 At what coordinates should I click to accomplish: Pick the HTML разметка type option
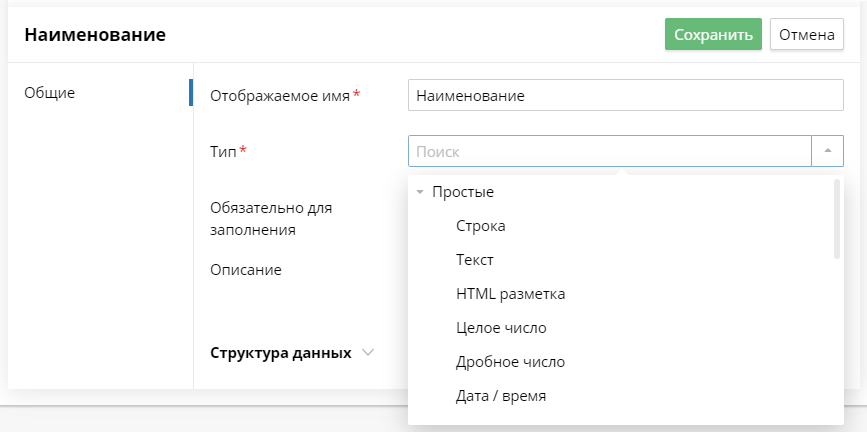click(x=510, y=294)
